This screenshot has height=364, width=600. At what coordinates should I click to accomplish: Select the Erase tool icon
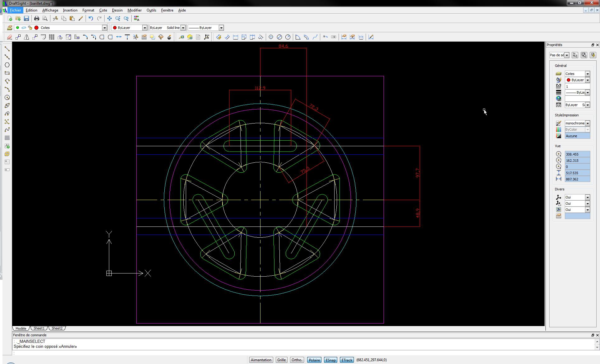pos(10,37)
